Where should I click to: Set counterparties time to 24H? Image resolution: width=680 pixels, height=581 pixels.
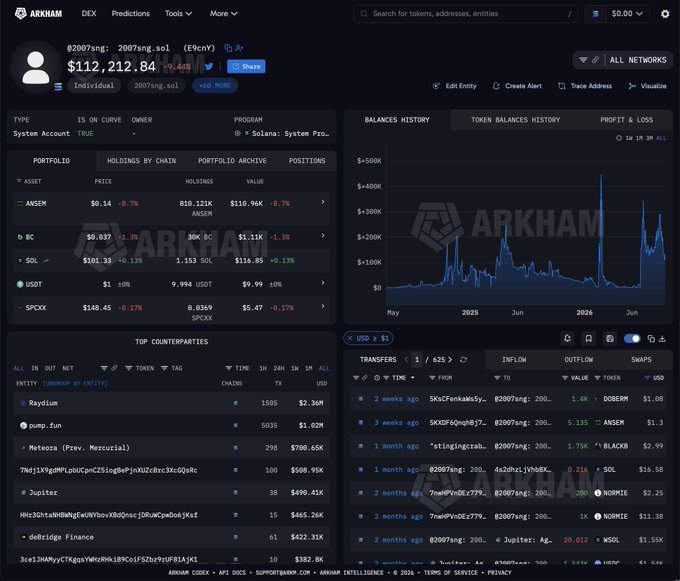(279, 369)
